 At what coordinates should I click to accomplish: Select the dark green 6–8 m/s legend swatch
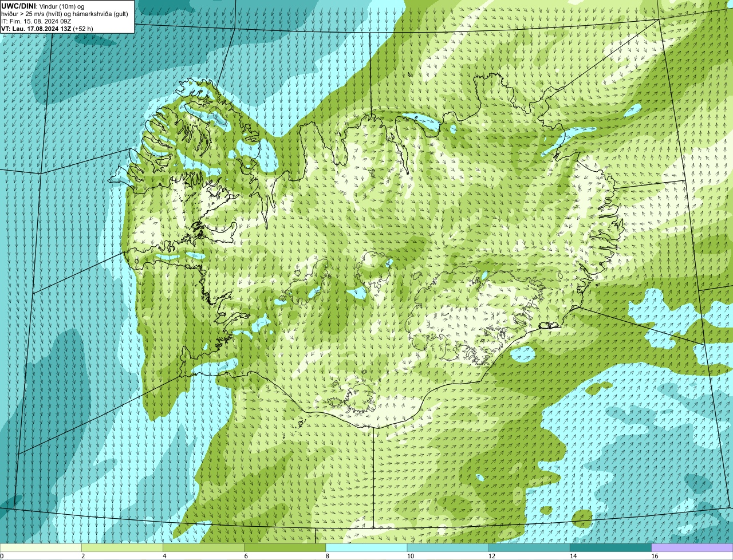[x=285, y=548]
